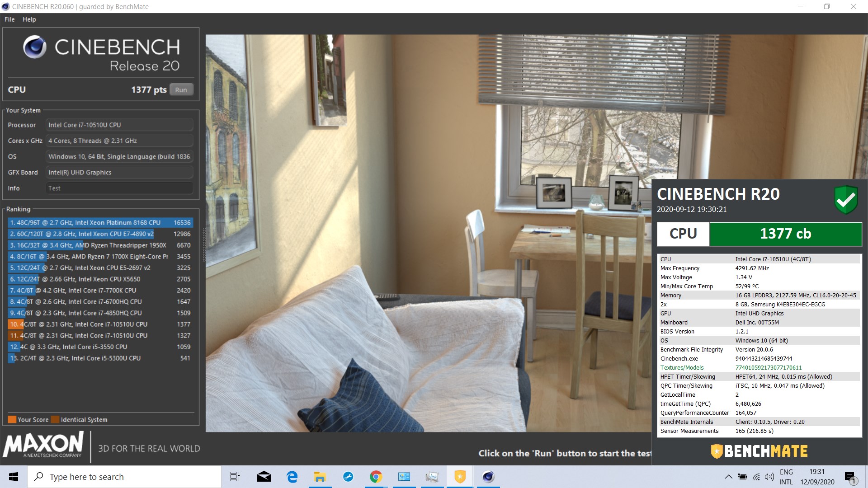
Task: Click the MAXON logo
Action: pos(43,445)
